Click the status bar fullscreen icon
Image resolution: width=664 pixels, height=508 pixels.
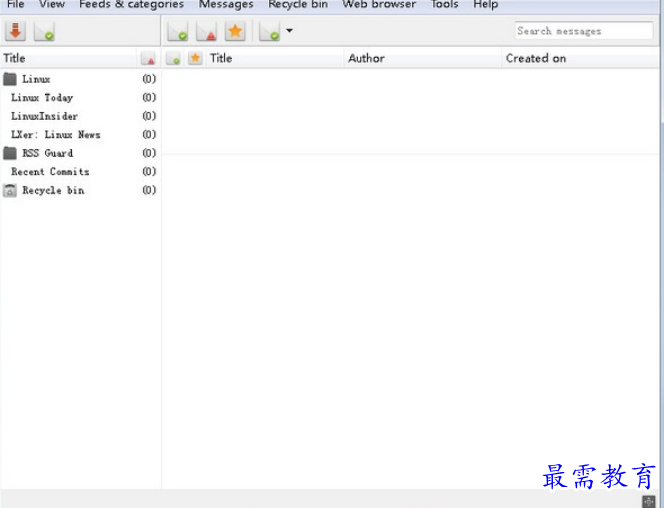click(x=649, y=501)
